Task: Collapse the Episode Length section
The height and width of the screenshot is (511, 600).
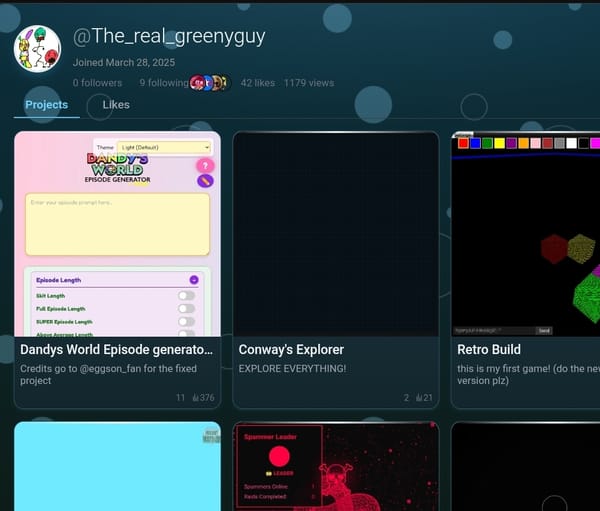Action: point(194,280)
